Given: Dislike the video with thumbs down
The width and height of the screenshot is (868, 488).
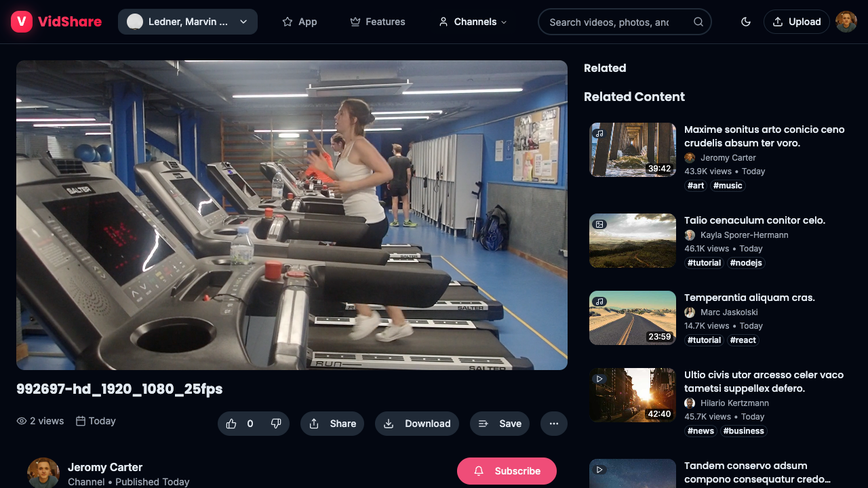Looking at the screenshot, I should (276, 424).
